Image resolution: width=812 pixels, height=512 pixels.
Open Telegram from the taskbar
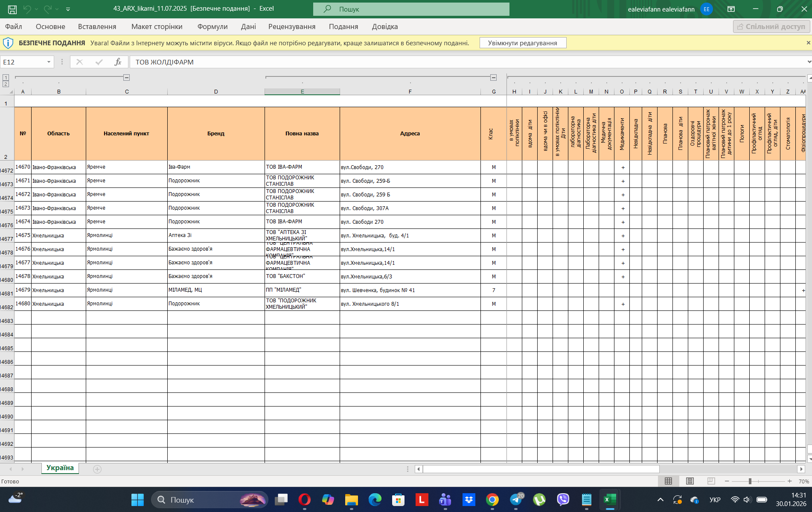point(516,500)
